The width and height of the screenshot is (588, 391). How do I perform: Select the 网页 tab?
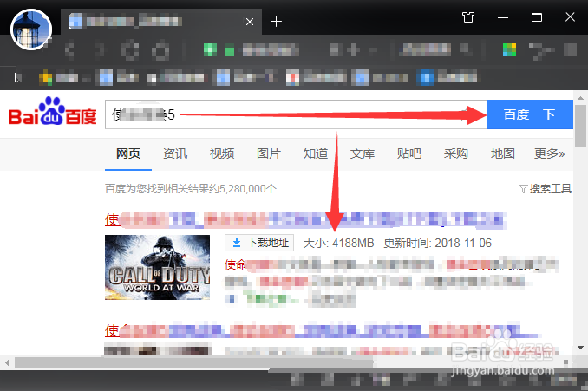click(x=128, y=153)
